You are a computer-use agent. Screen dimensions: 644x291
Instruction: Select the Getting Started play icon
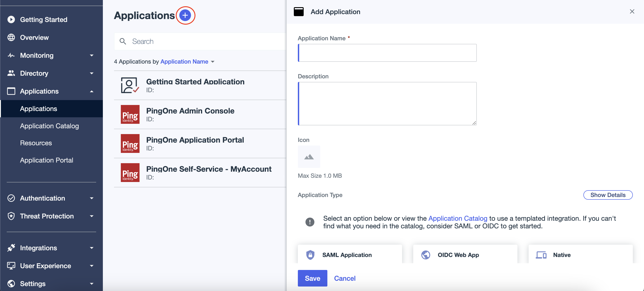click(x=11, y=19)
